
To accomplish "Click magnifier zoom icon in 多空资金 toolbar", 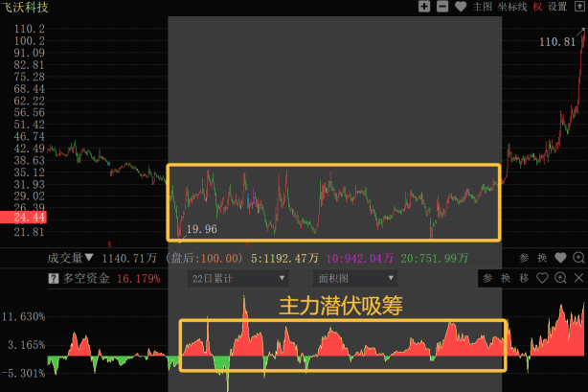I will tap(560, 278).
